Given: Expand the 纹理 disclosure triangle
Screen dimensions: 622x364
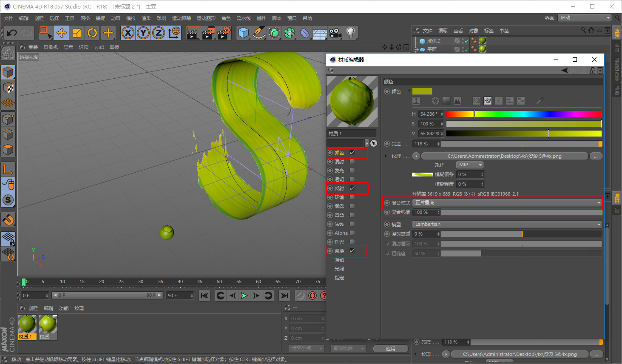Looking at the screenshot, I should (386, 156).
